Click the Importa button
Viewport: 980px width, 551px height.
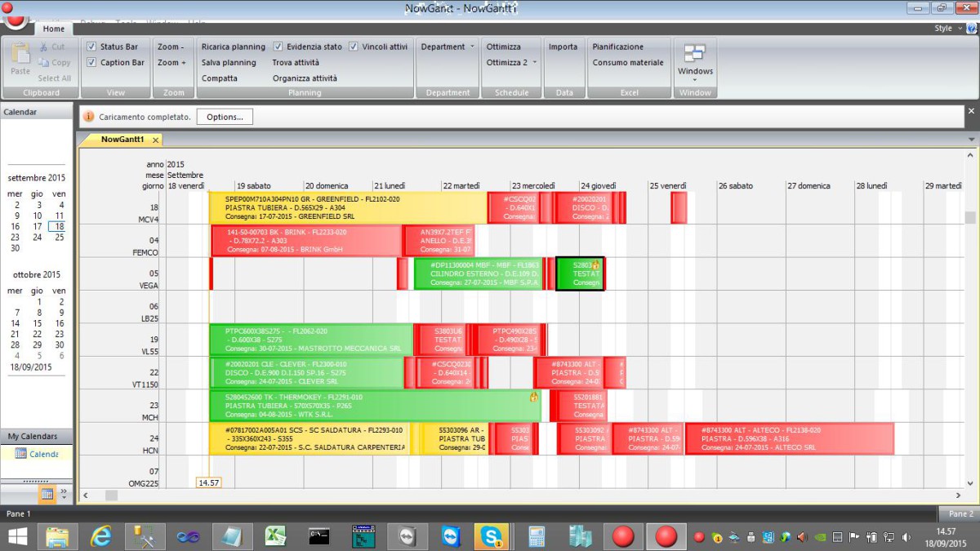click(x=563, y=47)
